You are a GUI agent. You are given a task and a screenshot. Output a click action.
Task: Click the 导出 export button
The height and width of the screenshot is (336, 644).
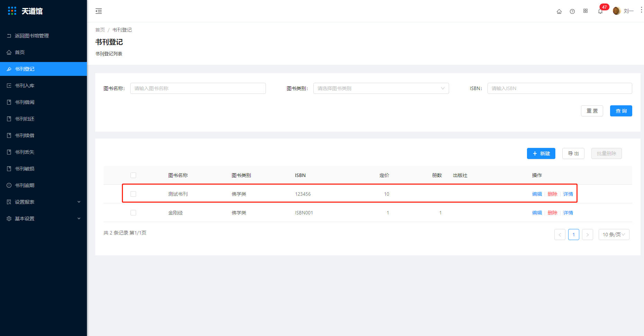click(x=573, y=153)
